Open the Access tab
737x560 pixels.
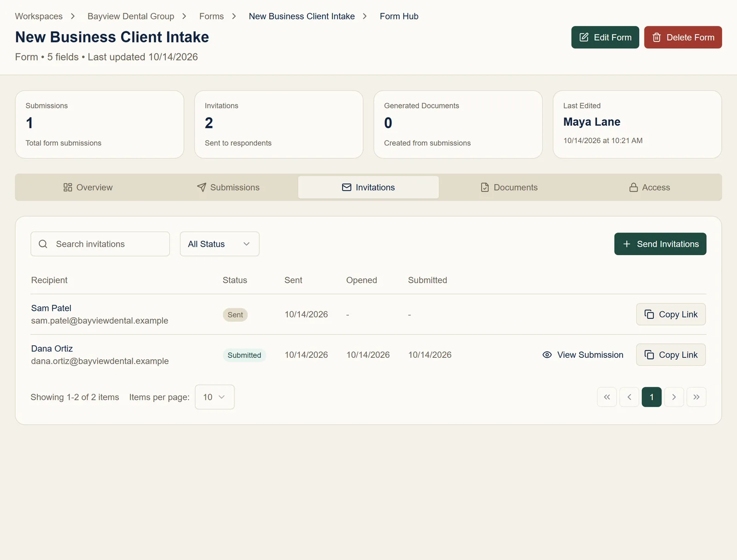[x=649, y=187]
